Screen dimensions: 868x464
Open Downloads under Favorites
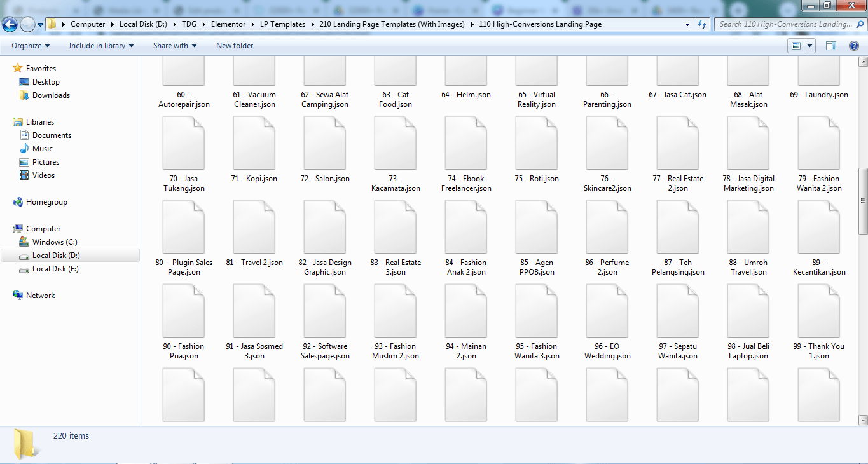click(x=51, y=95)
